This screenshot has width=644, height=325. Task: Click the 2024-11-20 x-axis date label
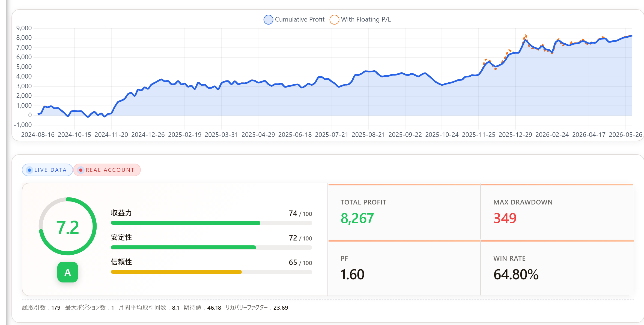tap(111, 135)
